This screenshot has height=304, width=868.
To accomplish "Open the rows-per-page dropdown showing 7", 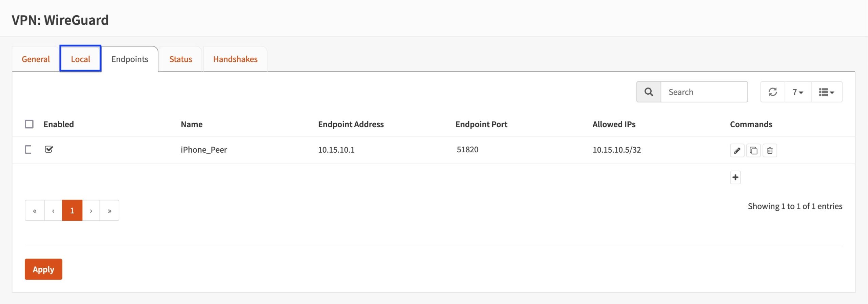I will click(798, 92).
